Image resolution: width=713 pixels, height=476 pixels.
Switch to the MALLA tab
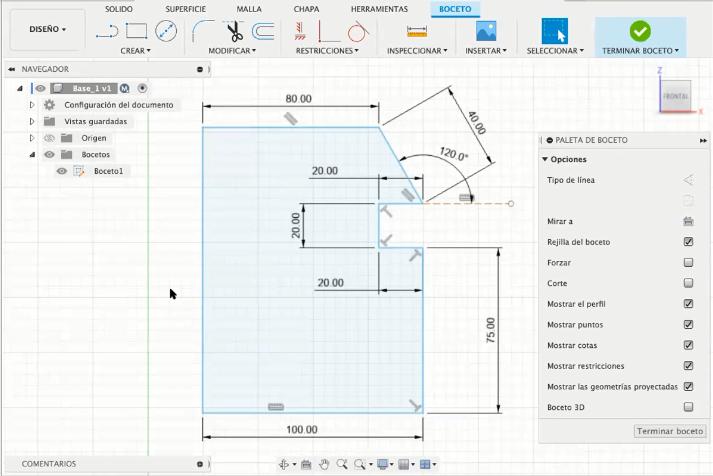249,9
